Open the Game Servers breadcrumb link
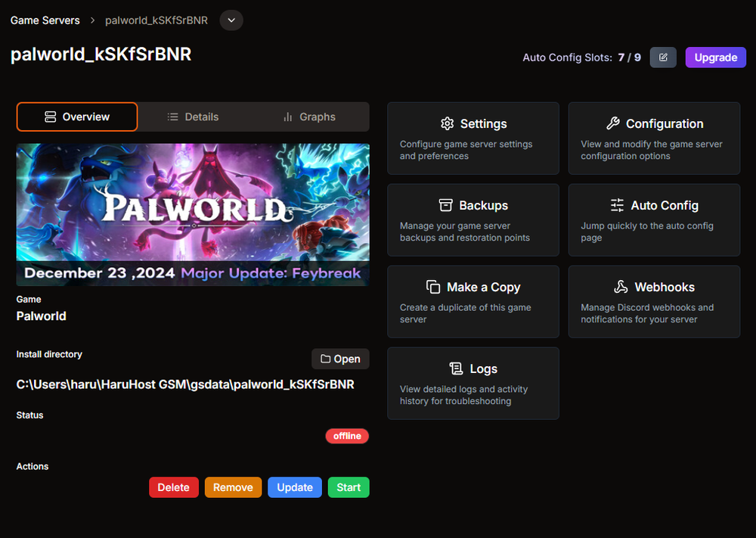 click(x=45, y=20)
